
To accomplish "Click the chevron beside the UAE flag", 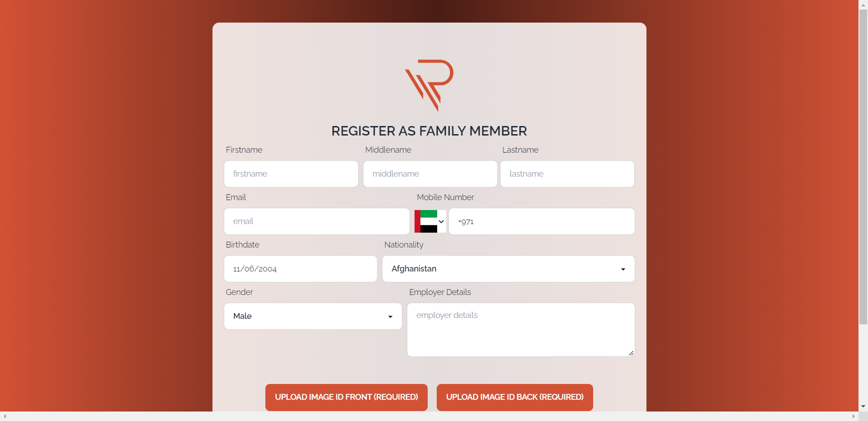I will click(x=441, y=221).
